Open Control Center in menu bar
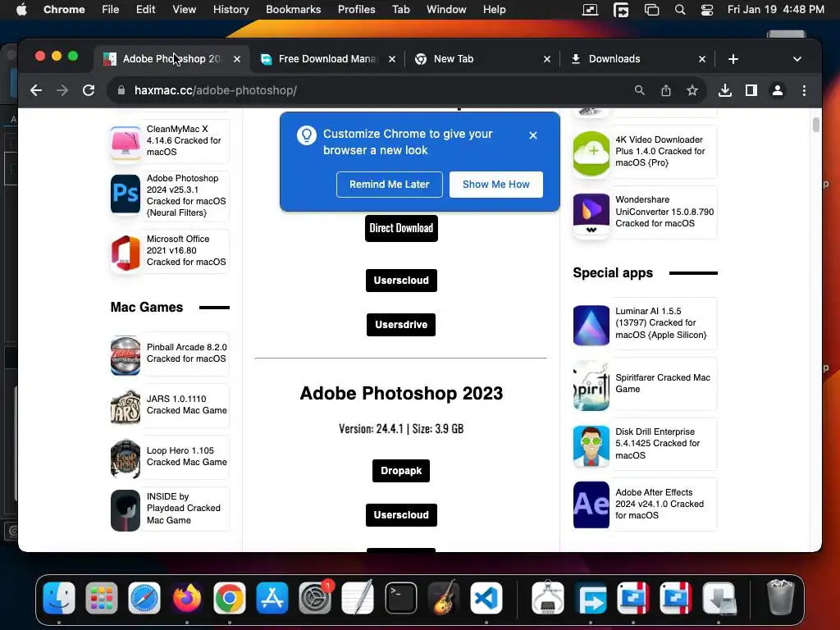Viewport: 840px width, 630px height. tap(706, 10)
